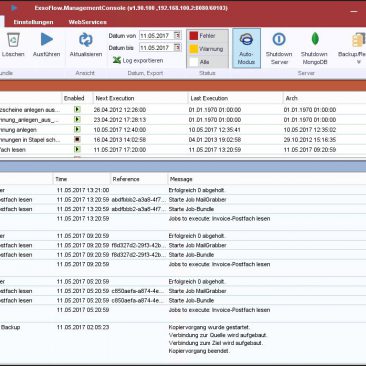Click the Löschen recycle bin icon
The image size is (366, 366).
pyautogui.click(x=13, y=39)
